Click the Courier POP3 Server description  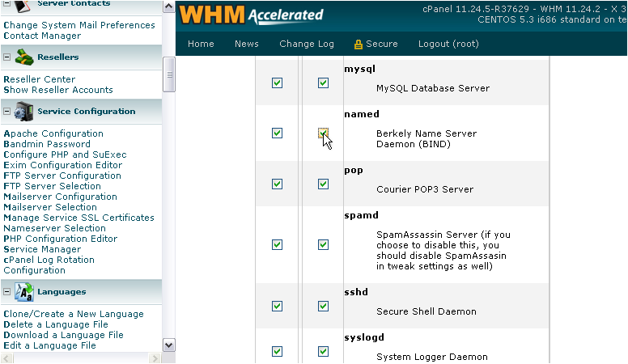(x=425, y=189)
